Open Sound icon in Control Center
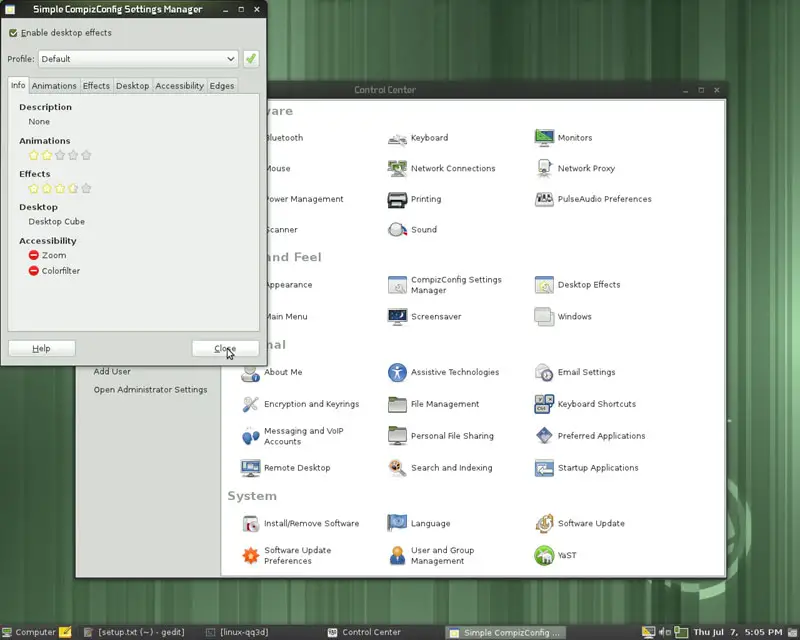Screen dimensions: 800x640 [x=397, y=230]
